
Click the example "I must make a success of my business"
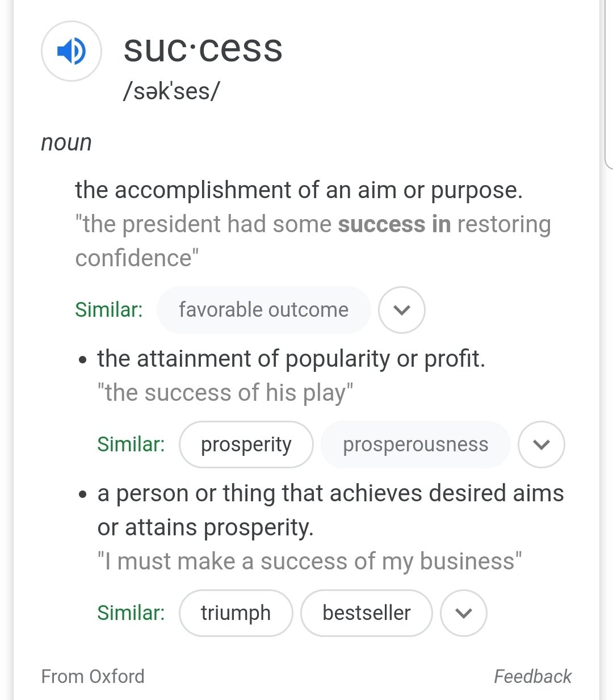click(x=309, y=561)
